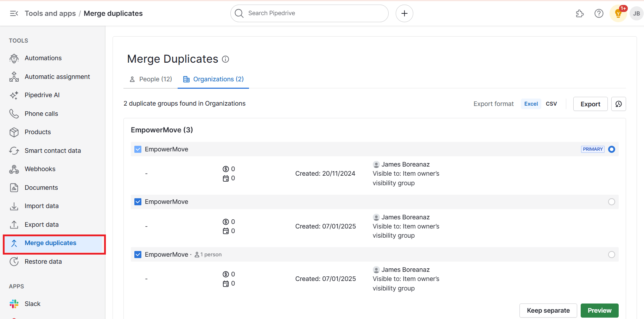Choose CSV export format
This screenshot has height=319, width=644.
click(x=551, y=104)
